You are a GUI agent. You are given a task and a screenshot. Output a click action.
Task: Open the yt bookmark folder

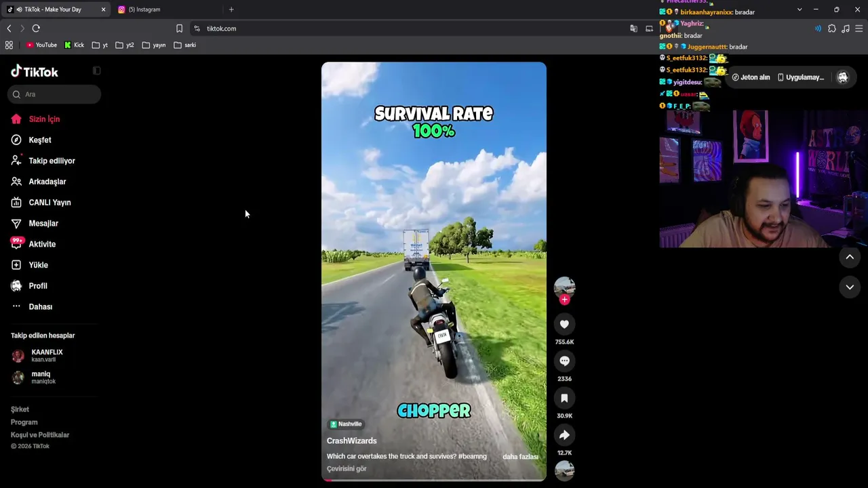pos(100,45)
